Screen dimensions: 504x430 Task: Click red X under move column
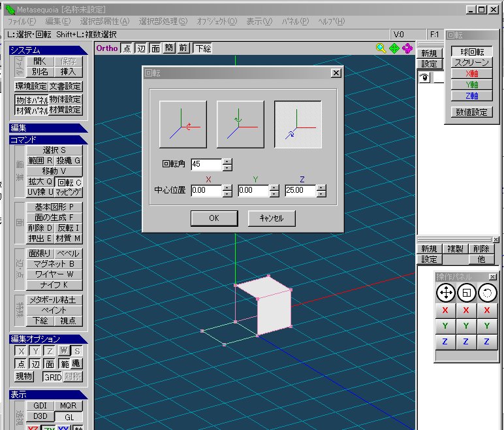pyautogui.click(x=445, y=310)
